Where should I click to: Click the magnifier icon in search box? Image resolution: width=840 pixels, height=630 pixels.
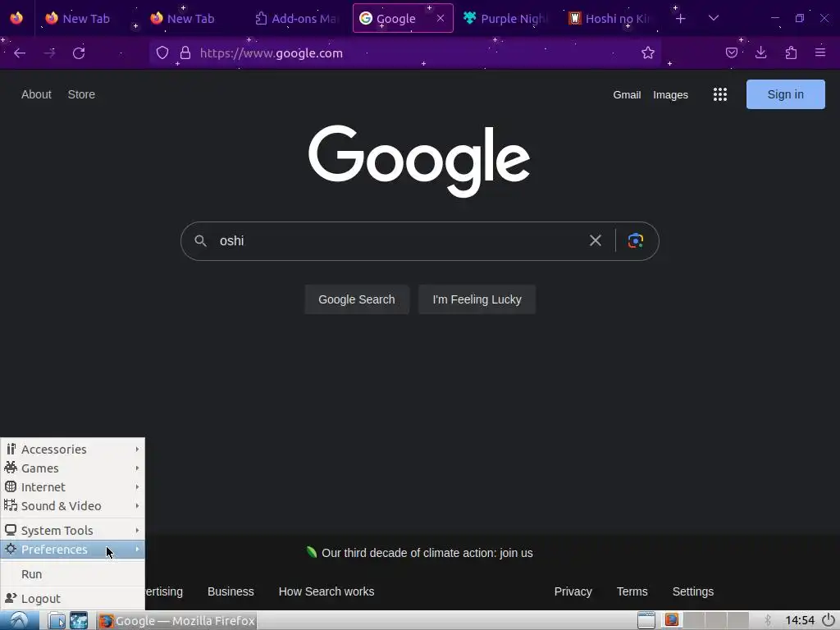[x=200, y=240]
